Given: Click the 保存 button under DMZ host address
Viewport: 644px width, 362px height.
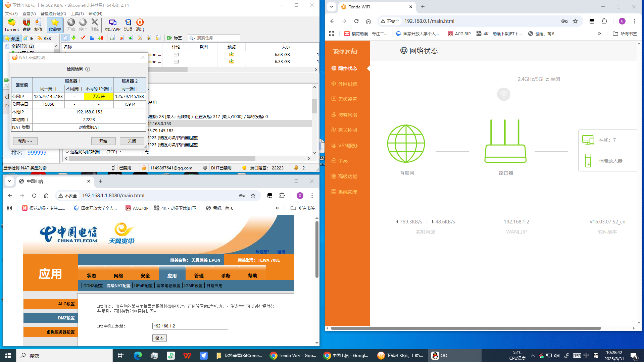Looking at the screenshot, I should tap(159, 338).
